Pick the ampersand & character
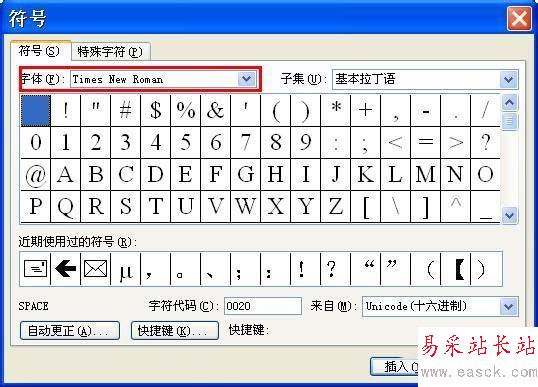This screenshot has width=538, height=387. [x=215, y=110]
